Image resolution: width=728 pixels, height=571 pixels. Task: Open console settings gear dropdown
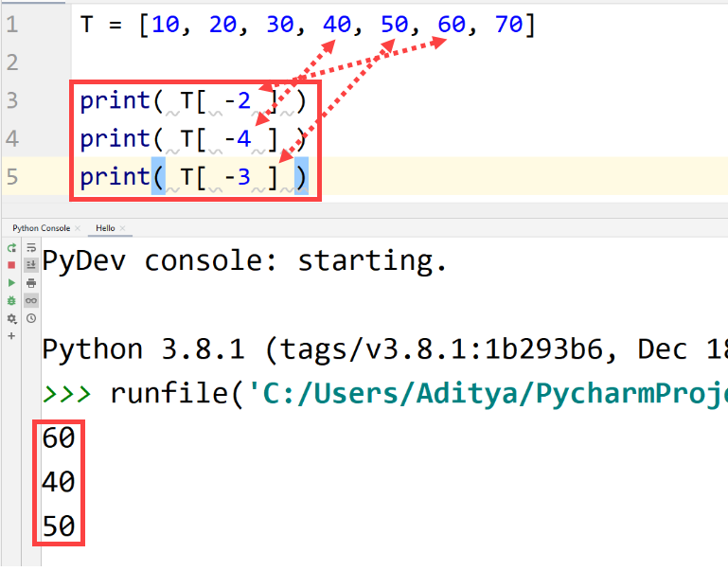tap(11, 318)
